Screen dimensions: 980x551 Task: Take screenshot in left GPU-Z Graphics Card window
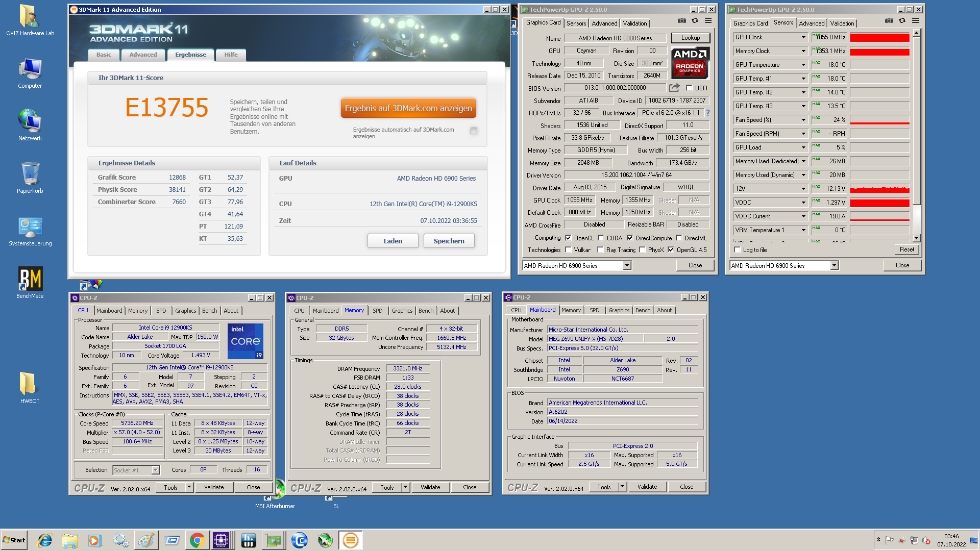pos(682,21)
